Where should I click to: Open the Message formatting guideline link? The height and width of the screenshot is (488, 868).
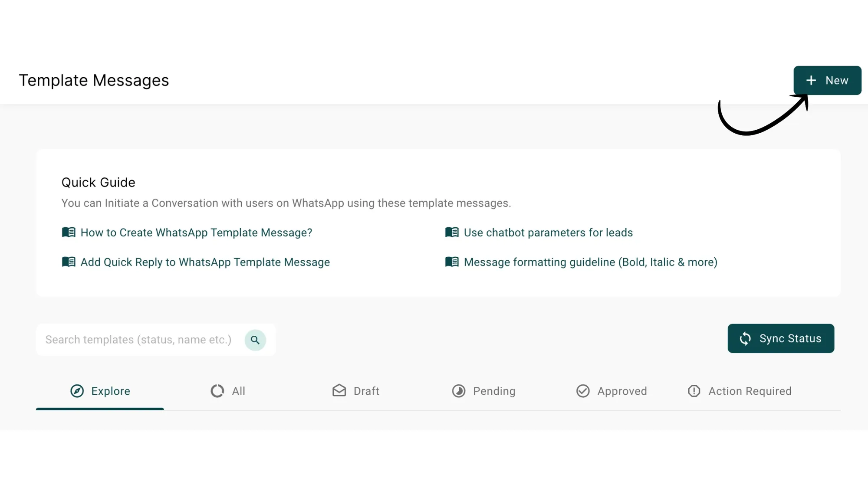click(590, 262)
